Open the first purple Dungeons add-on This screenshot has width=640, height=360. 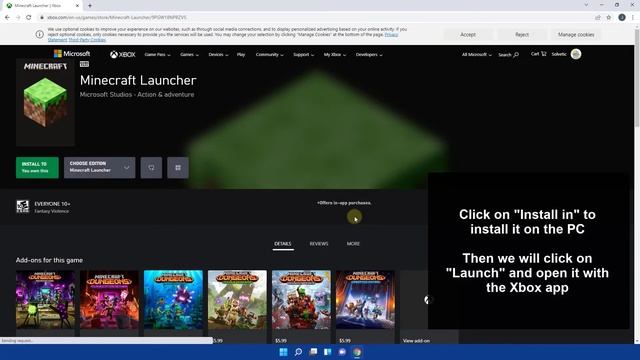45,300
